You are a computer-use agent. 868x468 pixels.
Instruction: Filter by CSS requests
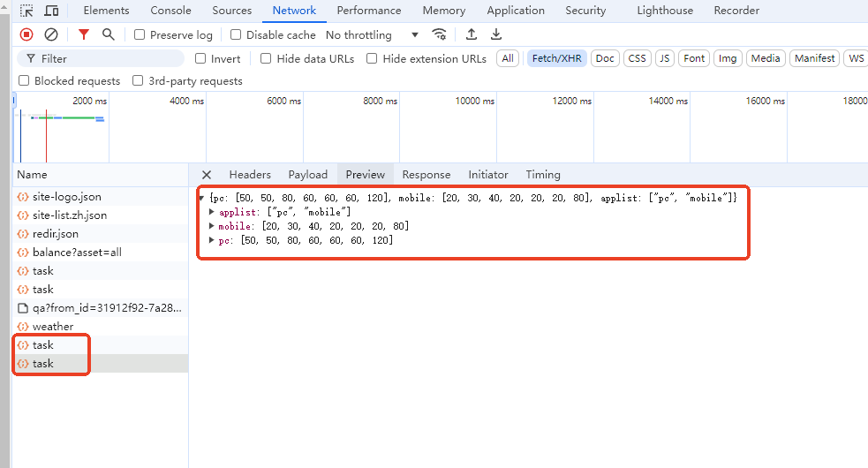pos(638,58)
